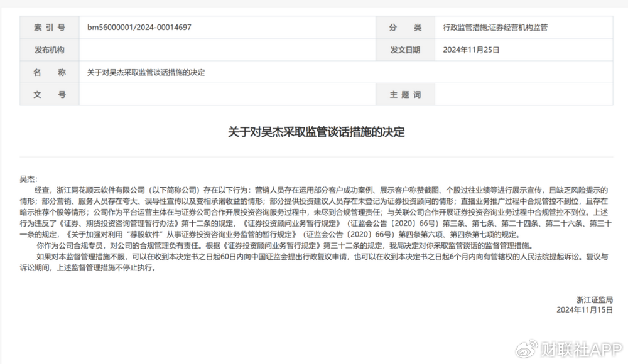Click the 发文日期 label cell
The width and height of the screenshot is (628, 364).
click(x=405, y=50)
